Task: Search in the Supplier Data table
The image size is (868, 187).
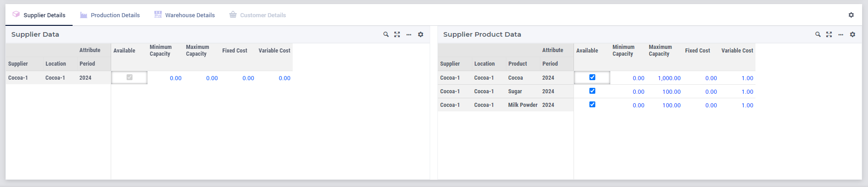Action: (386, 34)
